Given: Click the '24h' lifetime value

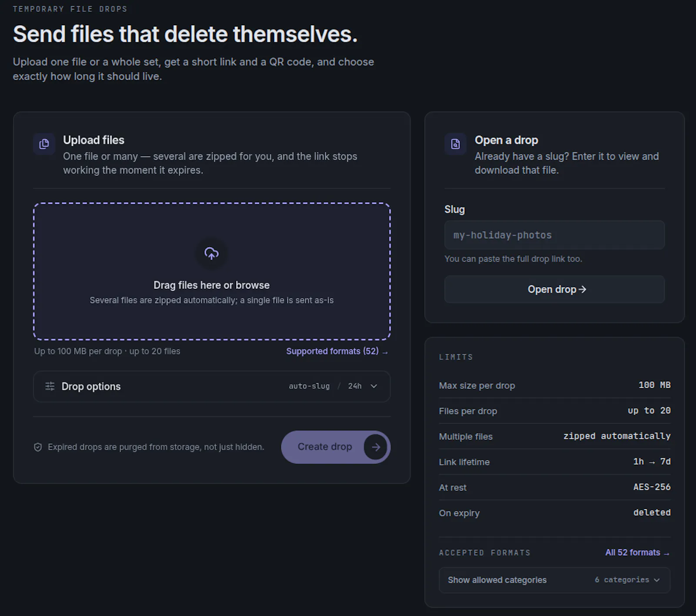Looking at the screenshot, I should tap(355, 386).
